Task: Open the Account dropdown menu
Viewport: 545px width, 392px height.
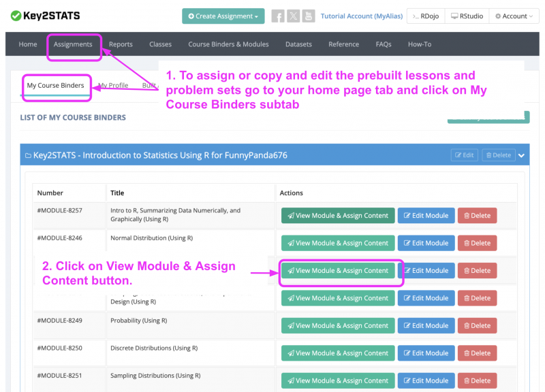Action: [x=514, y=16]
